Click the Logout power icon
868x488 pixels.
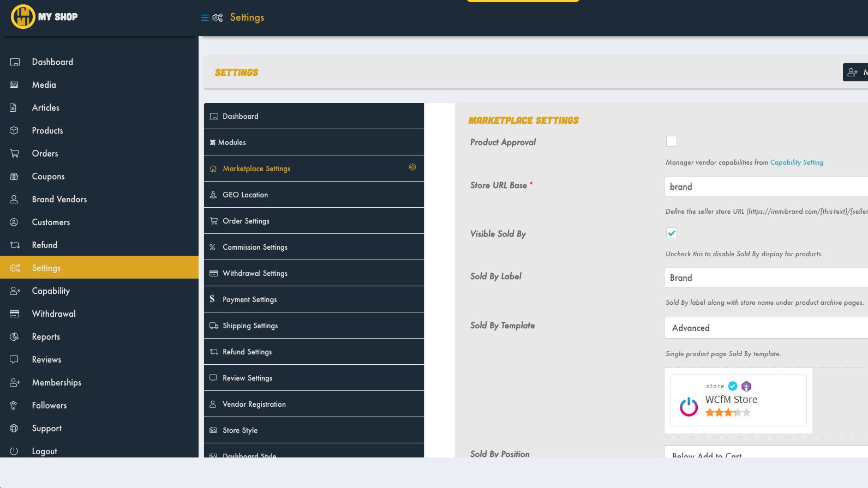14,451
